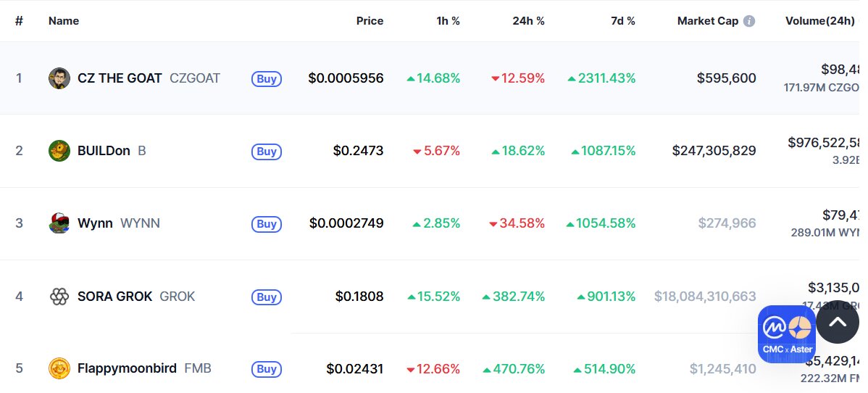Click the BUILDon coin logo icon
Image resolution: width=868 pixels, height=393 pixels.
tap(59, 151)
